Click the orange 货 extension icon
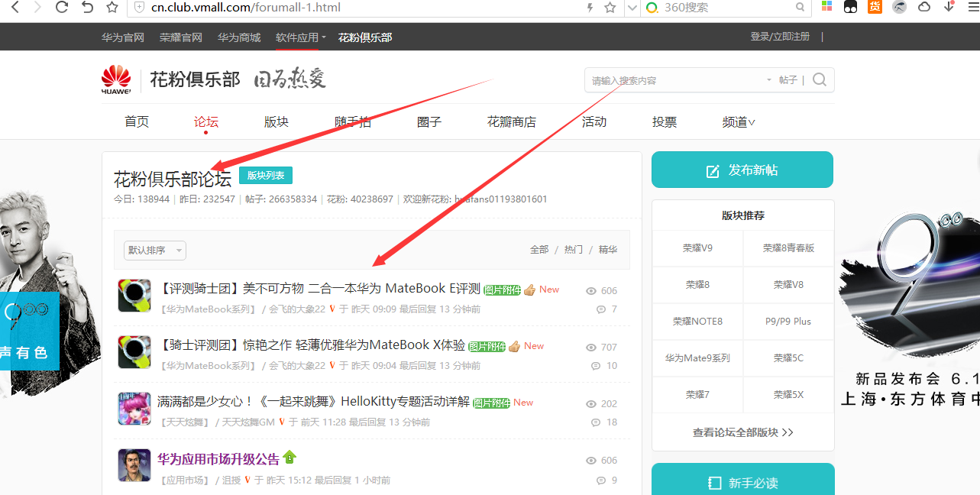The image size is (980, 495). [x=875, y=7]
